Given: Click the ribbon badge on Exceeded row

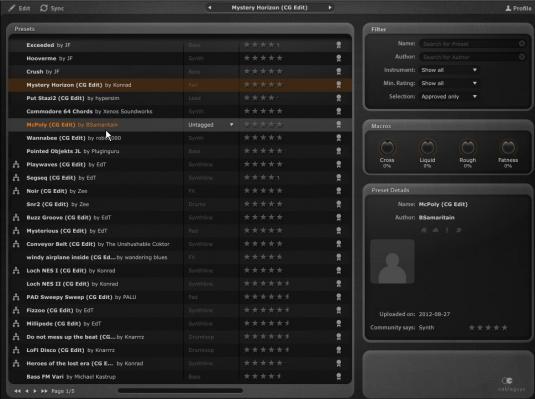Looking at the screenshot, I should point(338,45).
